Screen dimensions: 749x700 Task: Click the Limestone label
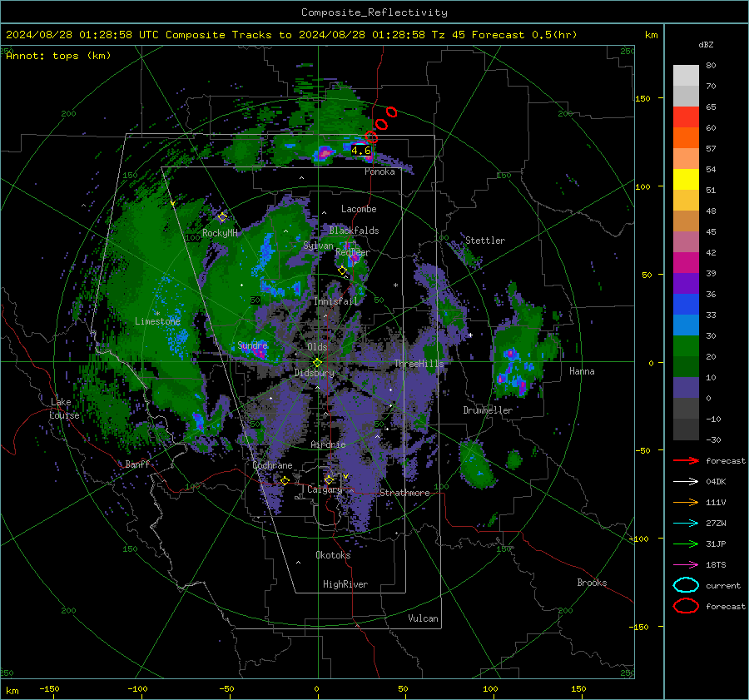pyautogui.click(x=157, y=321)
